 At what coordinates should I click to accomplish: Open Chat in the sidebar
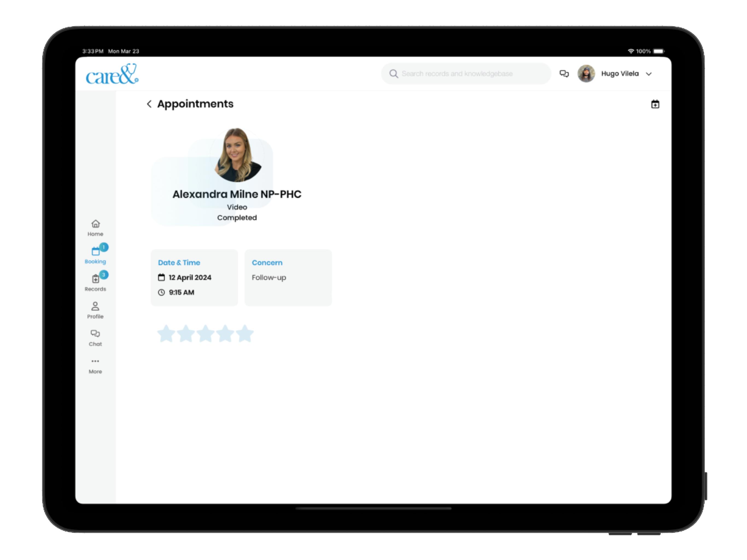tap(95, 338)
